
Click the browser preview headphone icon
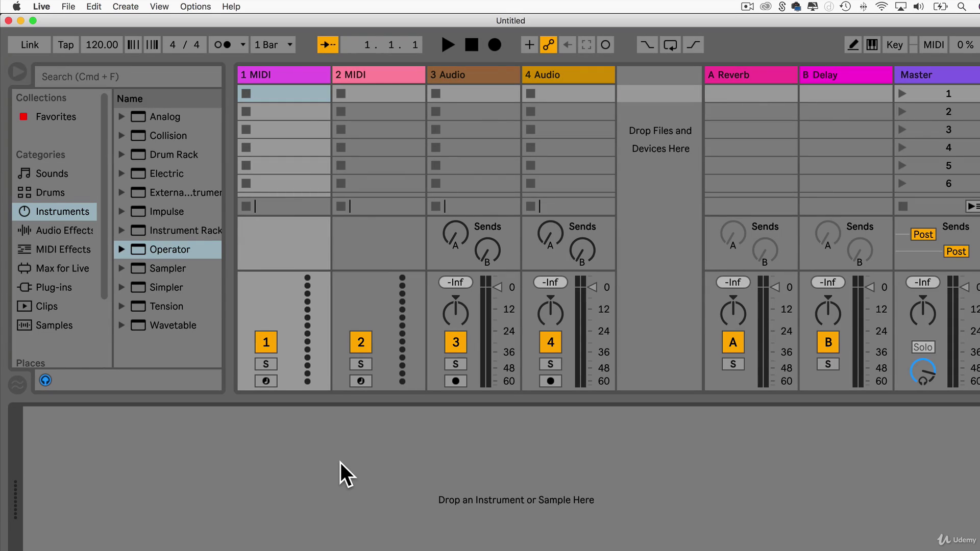point(45,380)
